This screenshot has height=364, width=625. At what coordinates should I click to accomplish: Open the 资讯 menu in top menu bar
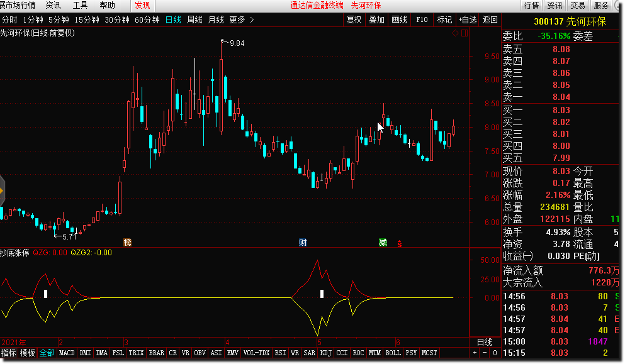(x=53, y=5)
